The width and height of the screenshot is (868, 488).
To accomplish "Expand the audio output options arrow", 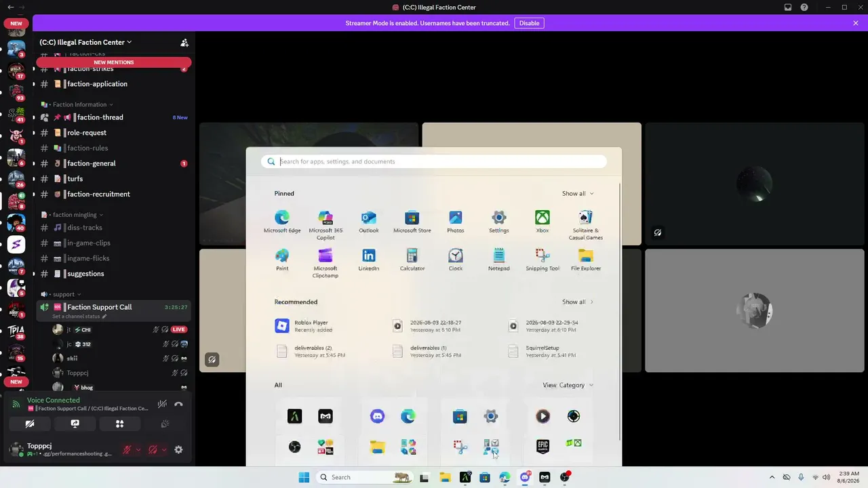I will pos(163,449).
